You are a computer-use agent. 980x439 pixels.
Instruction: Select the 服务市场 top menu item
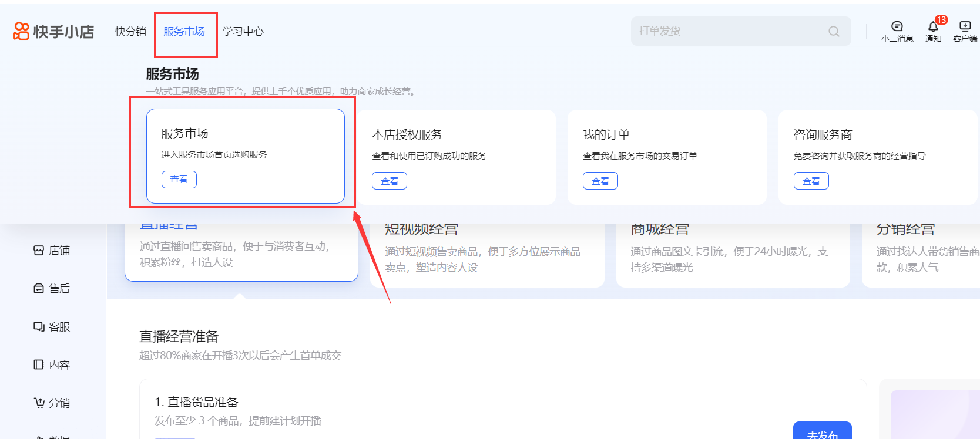(184, 32)
